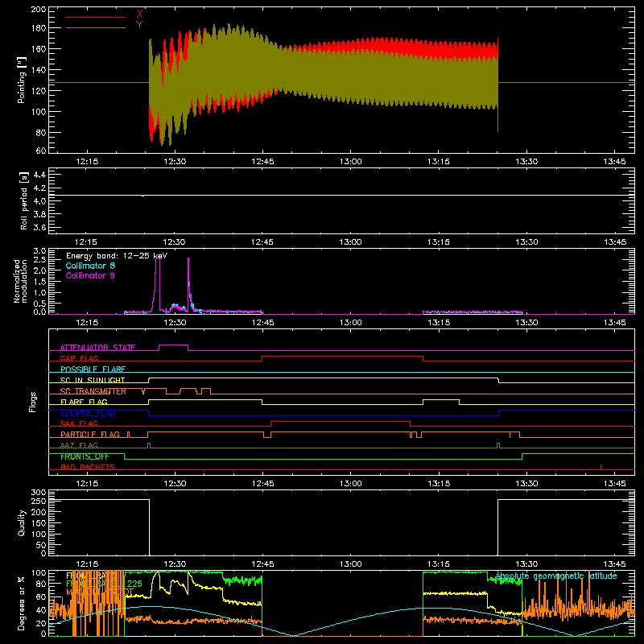Click the raised red GAP_FLAG segment

[x=343, y=357]
